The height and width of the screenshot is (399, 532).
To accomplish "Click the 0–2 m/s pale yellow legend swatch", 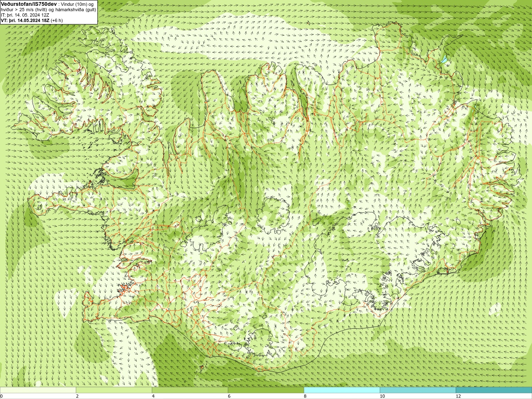I will (38, 390).
